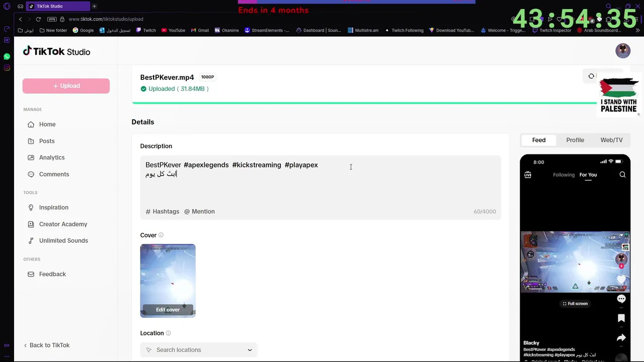Click the address bar URL

click(106, 19)
